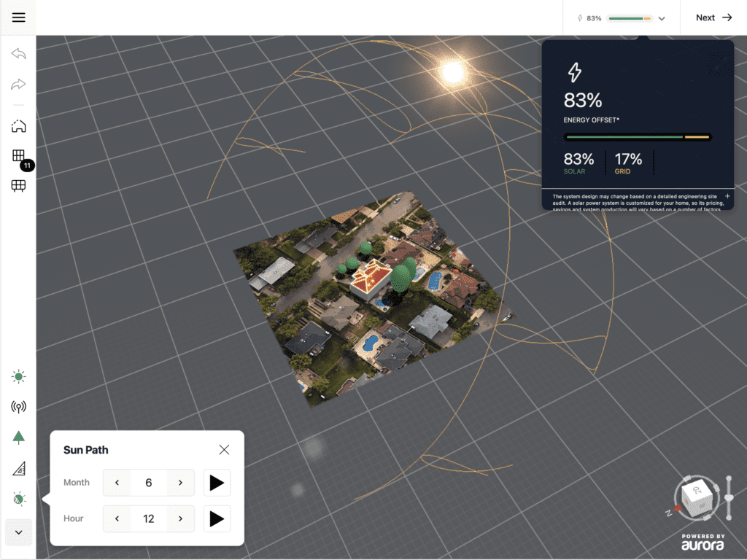The height and width of the screenshot is (560, 747).
Task: Click the Month value field showing 6
Action: point(149,483)
